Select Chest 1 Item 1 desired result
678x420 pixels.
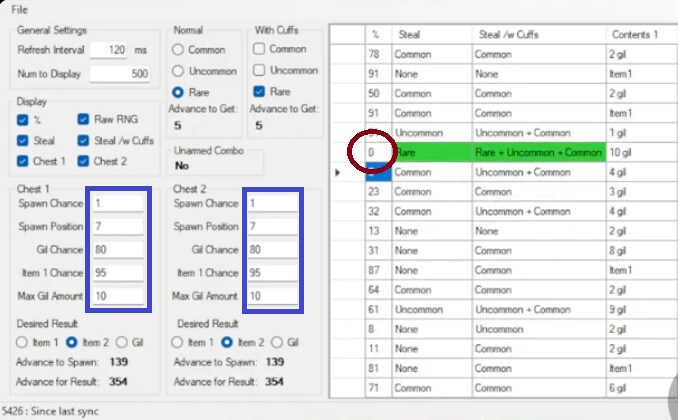[23, 341]
